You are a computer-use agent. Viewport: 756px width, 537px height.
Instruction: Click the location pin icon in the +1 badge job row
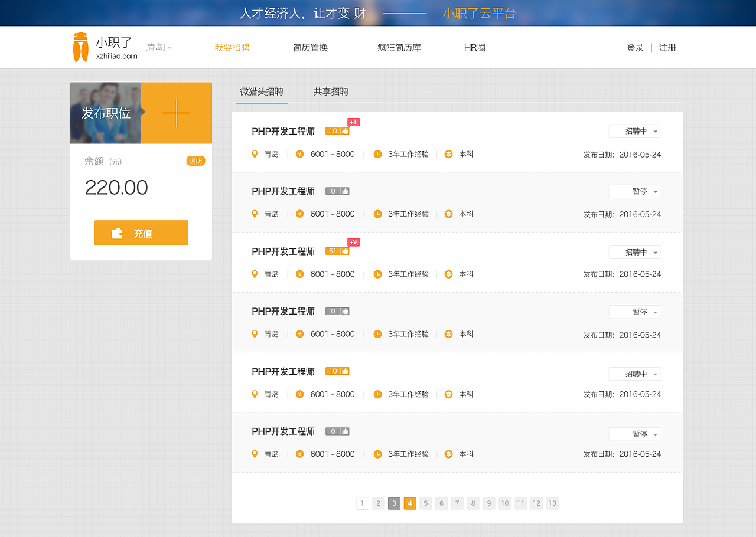click(x=255, y=154)
